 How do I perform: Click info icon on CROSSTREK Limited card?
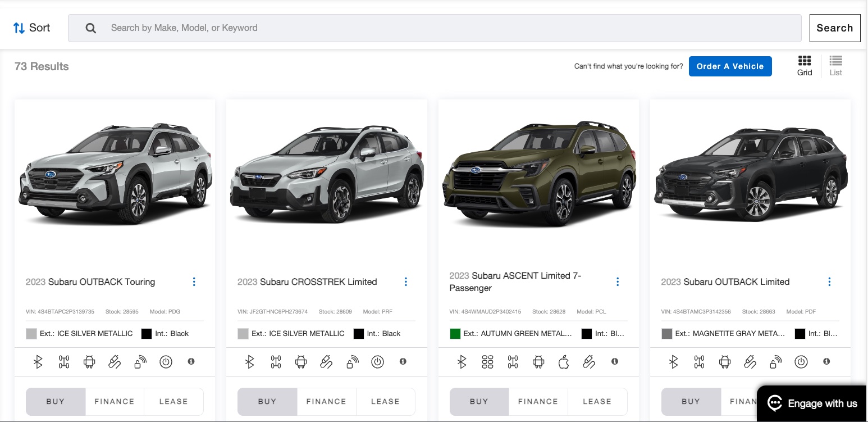pyautogui.click(x=403, y=361)
